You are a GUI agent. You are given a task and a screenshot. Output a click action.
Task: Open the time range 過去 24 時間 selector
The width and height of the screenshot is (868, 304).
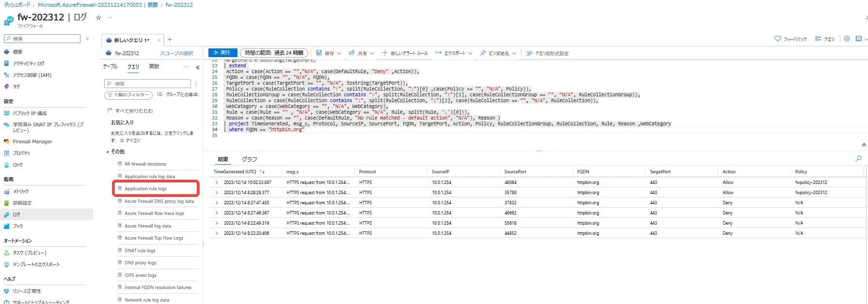(274, 53)
